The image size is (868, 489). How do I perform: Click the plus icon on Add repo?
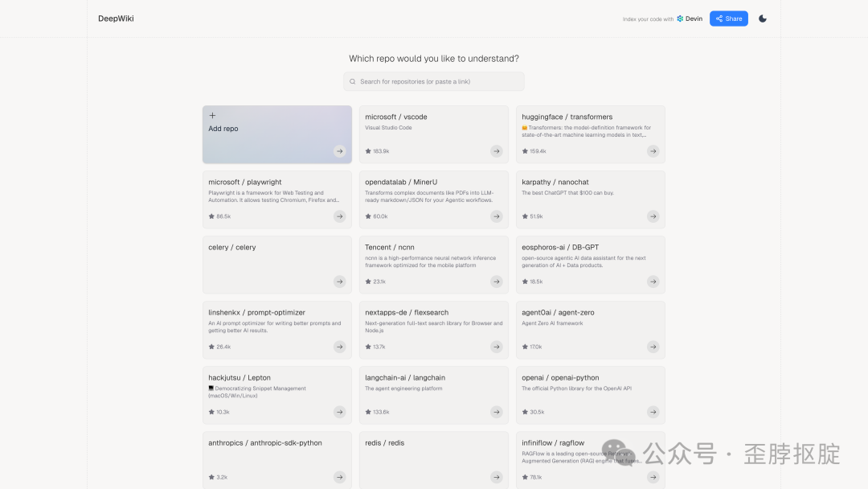coord(212,116)
